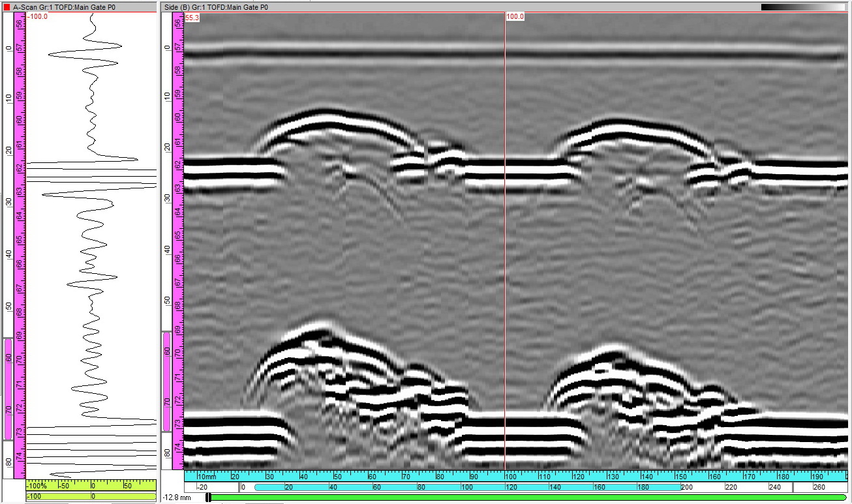Click the cyan millimeter scan ruler under B-scan
Screen dimensions: 852x504
pyautogui.click(x=516, y=475)
